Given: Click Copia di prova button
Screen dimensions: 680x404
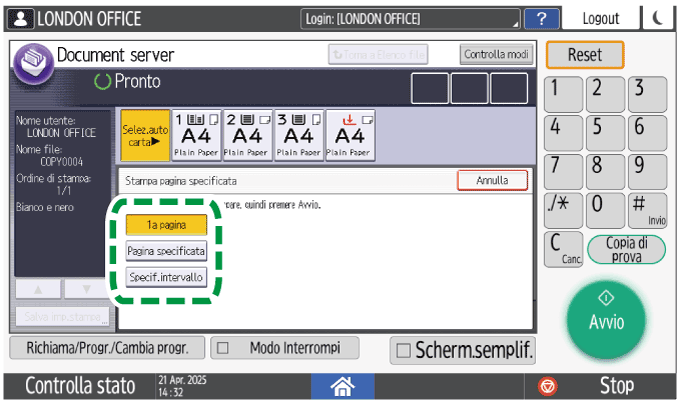Looking at the screenshot, I should click(626, 250).
